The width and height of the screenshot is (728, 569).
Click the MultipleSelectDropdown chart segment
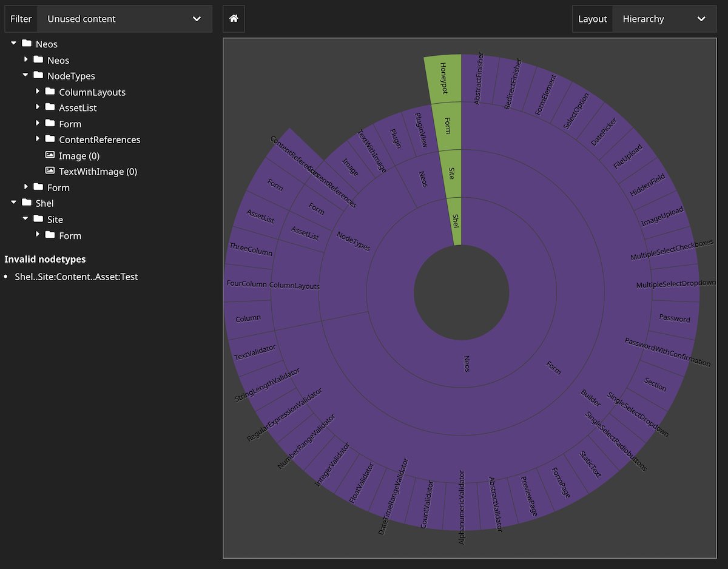point(675,284)
